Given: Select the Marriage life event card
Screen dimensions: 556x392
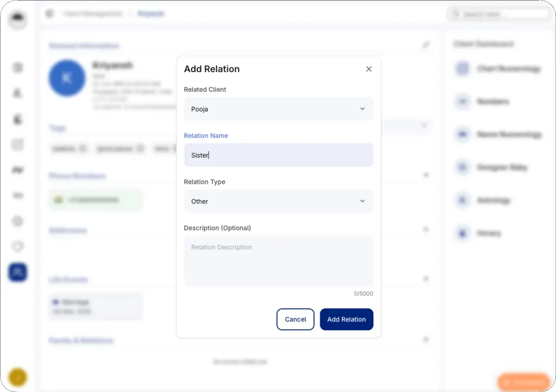Looking at the screenshot, I should pos(95,306).
